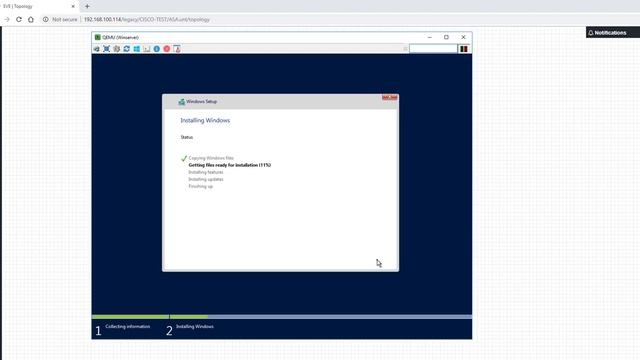Click the red-black indicator at toolbar right
Viewport: 640px width, 360px height.
pyautogui.click(x=464, y=49)
